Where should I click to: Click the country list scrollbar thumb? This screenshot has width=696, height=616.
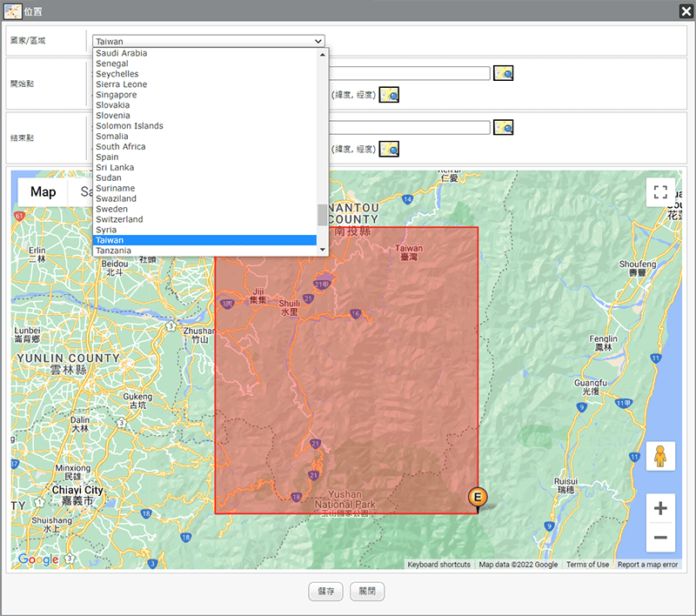point(322,215)
